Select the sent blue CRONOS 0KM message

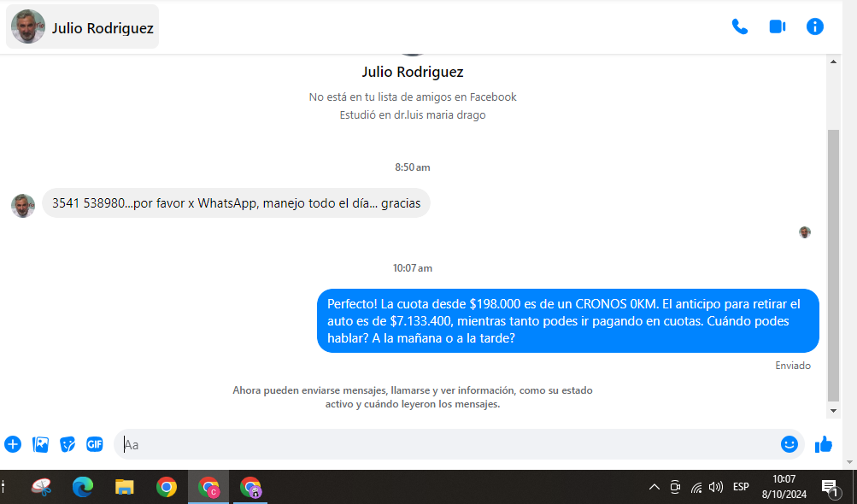tap(568, 321)
